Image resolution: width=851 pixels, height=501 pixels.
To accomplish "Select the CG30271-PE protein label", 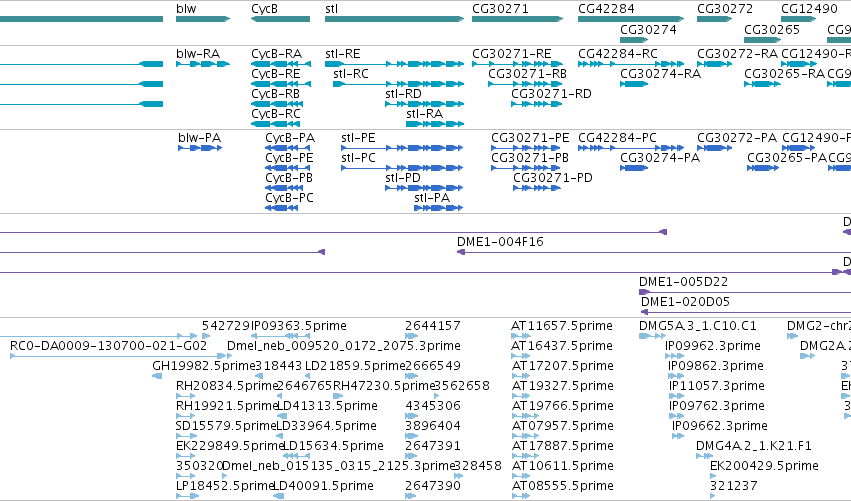I will tap(530, 138).
